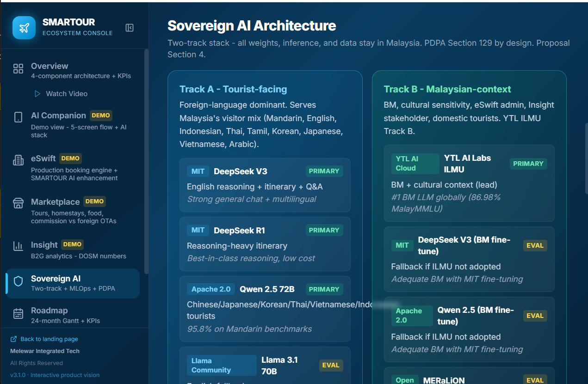The image size is (588, 384).
Task: Click the Overview grid icon
Action: [x=18, y=69]
